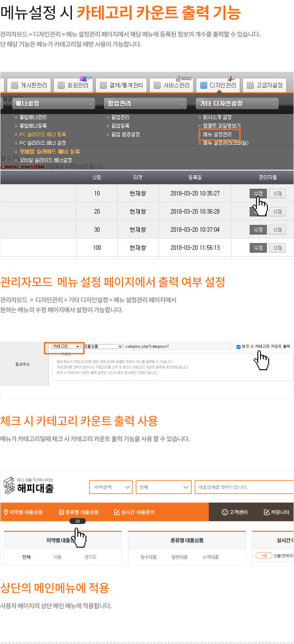
Task: Switch to the 디자인관리 tab
Action: click(218, 85)
